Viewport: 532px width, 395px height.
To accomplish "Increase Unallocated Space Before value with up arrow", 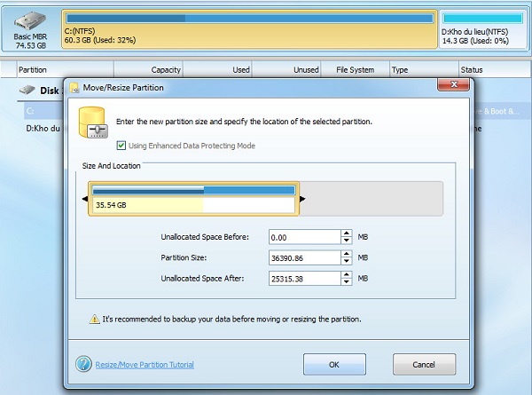I will point(346,233).
